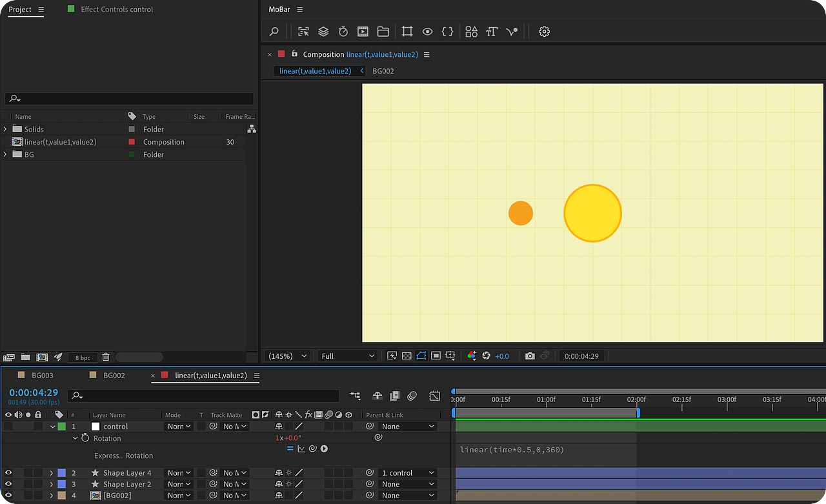Open the viewer magnification dropdown showing 145%
The width and height of the screenshot is (826, 504).
click(x=287, y=356)
